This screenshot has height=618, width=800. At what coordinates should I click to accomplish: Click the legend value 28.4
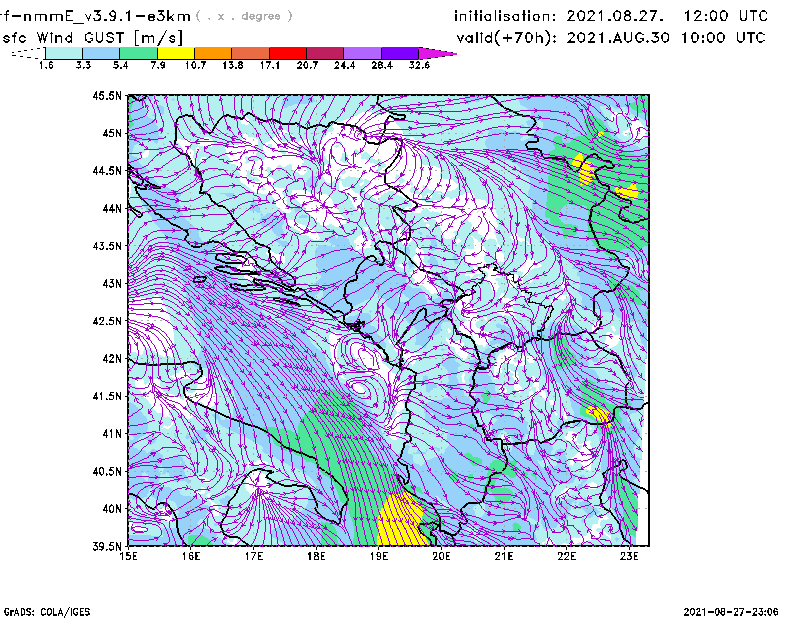(382, 65)
